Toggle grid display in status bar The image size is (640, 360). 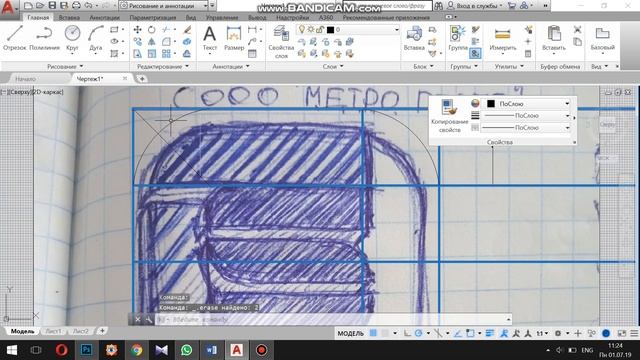[373, 333]
